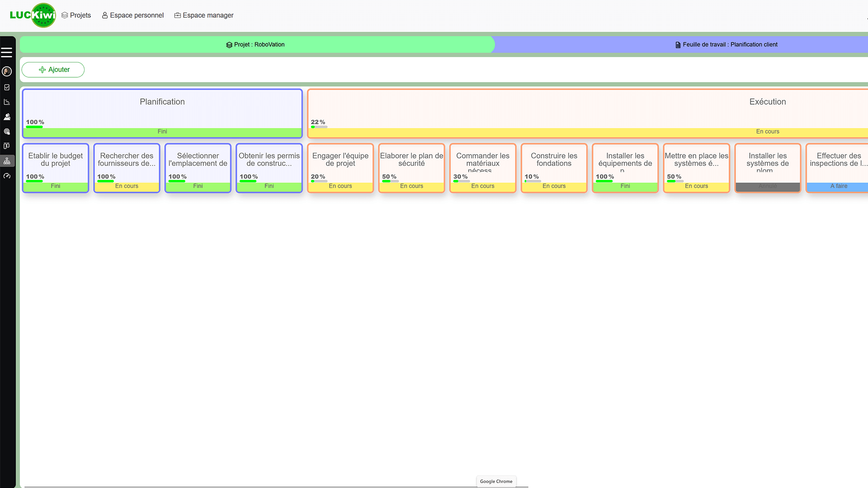Select the Projet : RoboVation breadcrumb
This screenshot has height=488, width=868.
(255, 45)
